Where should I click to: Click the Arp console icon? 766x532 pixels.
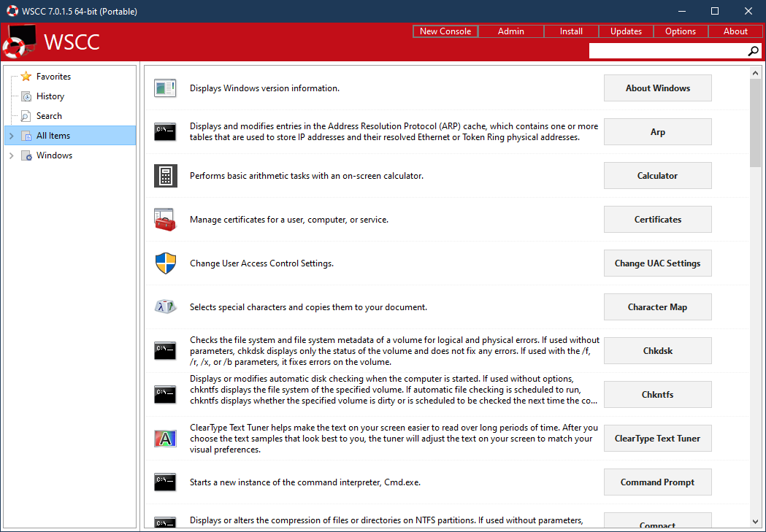point(165,132)
